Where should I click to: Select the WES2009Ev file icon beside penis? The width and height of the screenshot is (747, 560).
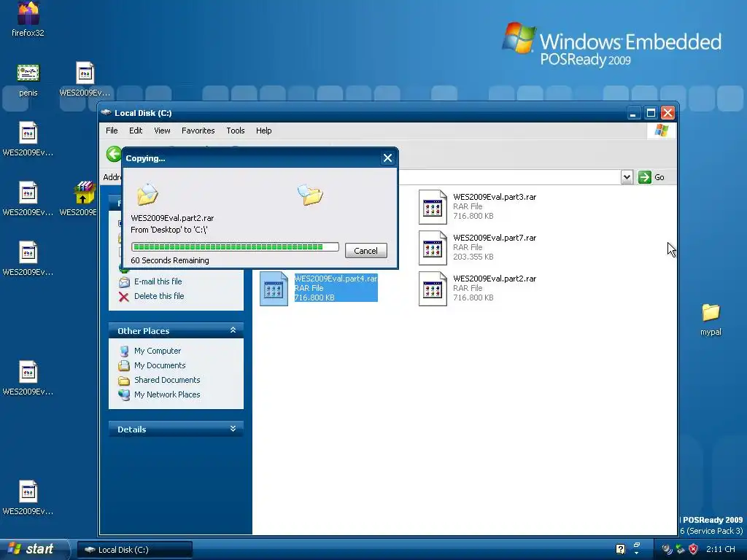pyautogui.click(x=85, y=73)
